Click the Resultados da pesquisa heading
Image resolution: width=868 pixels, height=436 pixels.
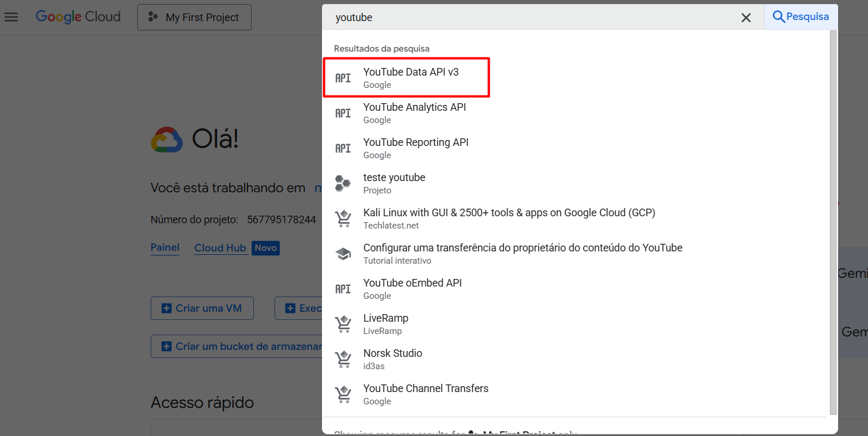click(x=382, y=49)
